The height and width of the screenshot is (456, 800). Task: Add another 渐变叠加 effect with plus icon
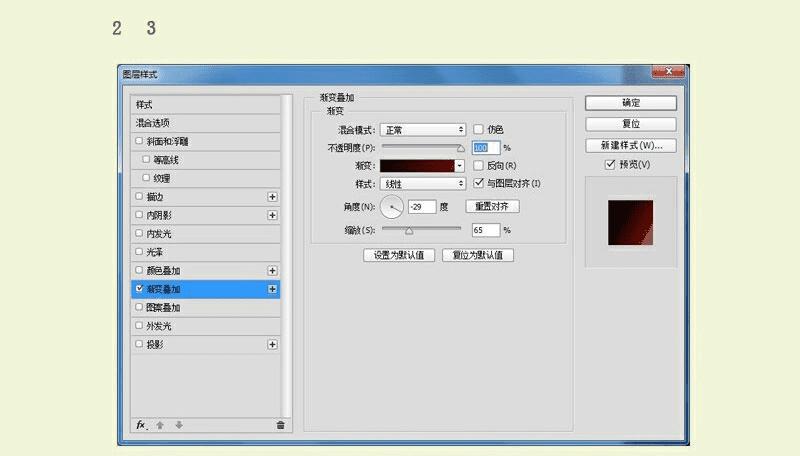[272, 289]
